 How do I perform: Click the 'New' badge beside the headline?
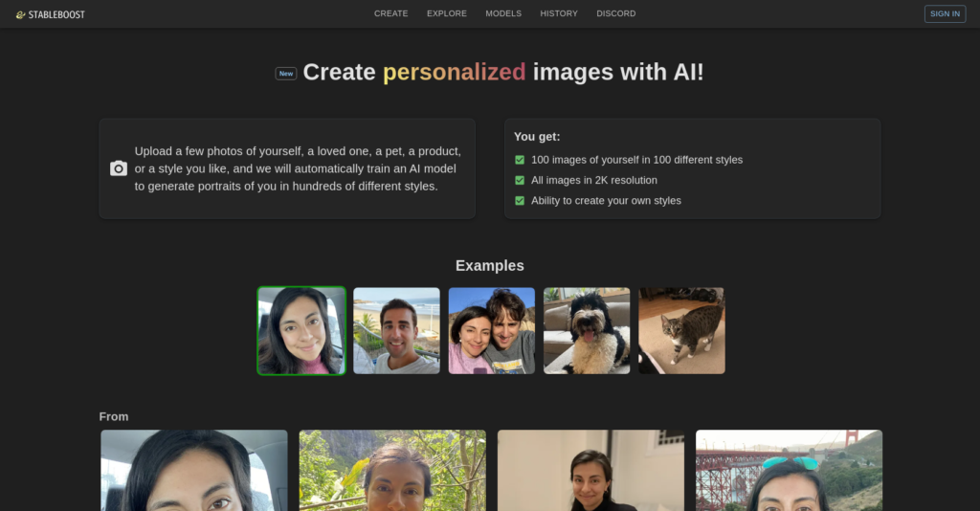click(286, 73)
